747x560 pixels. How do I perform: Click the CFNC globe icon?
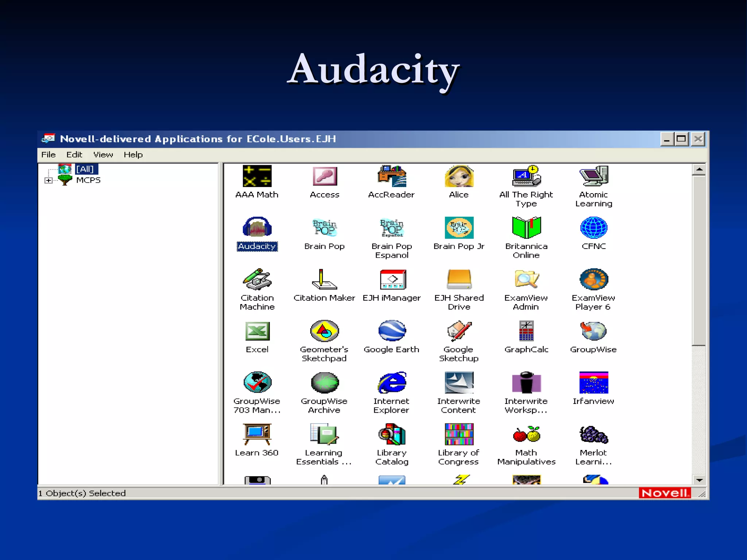593,227
